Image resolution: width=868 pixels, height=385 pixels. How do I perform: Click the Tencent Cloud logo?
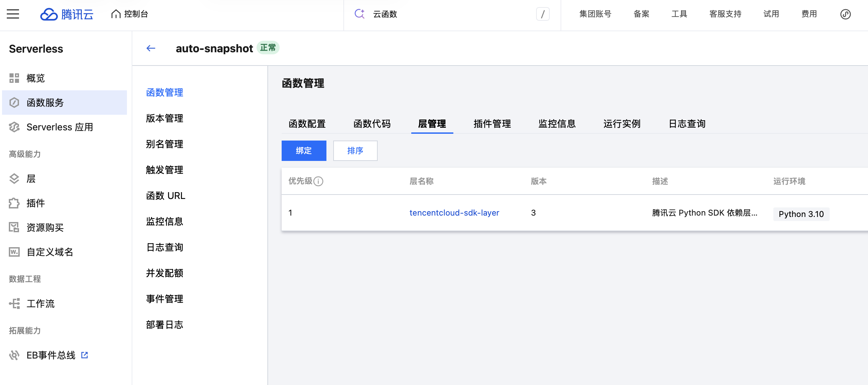point(67,14)
